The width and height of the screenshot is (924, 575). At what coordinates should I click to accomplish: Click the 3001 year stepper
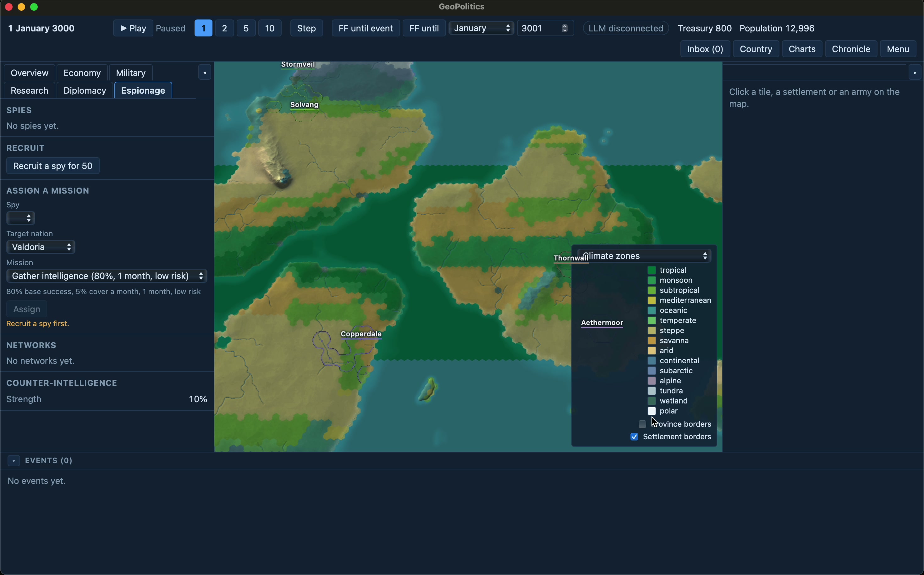[x=564, y=28]
